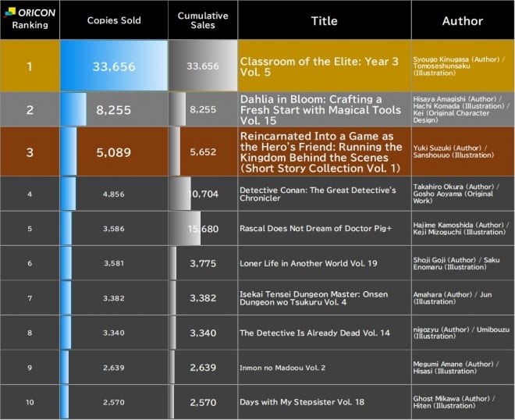
Task: Click copies sold value 5,089
Action: click(x=114, y=152)
